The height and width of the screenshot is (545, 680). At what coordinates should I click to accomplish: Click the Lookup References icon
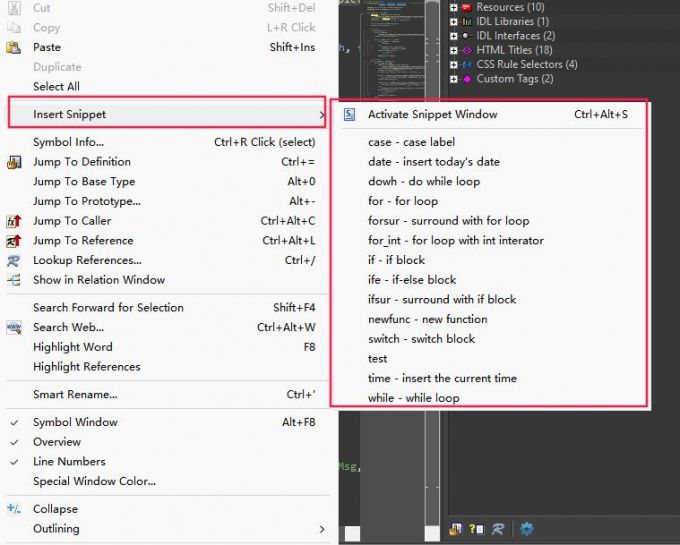click(x=14, y=260)
